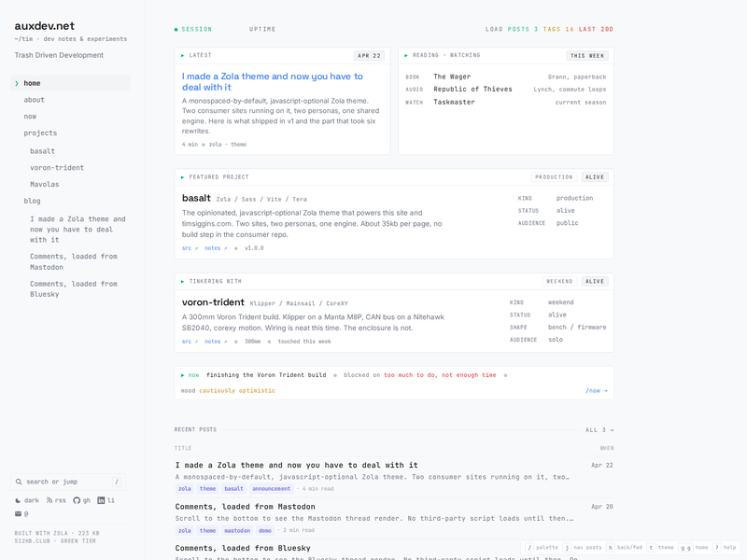
Task: Click the green SESSION status indicator
Action: (193, 30)
